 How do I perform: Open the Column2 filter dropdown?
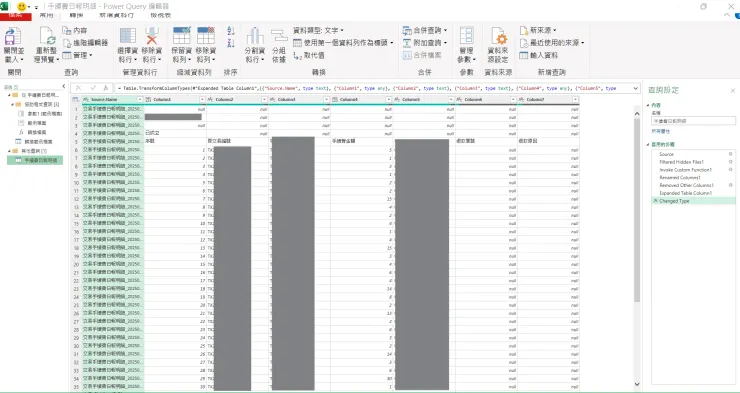coord(264,100)
